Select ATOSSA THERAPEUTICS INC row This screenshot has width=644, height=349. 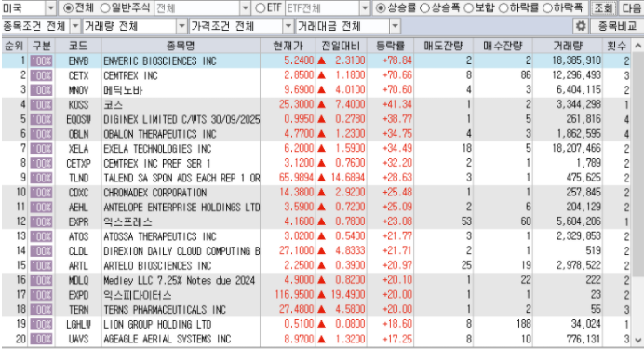click(x=315, y=236)
